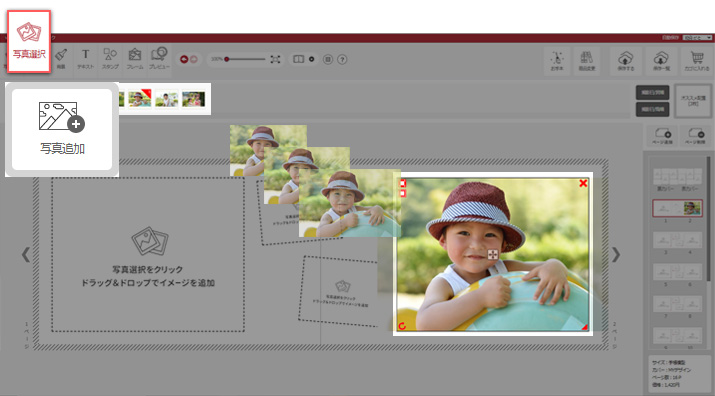This screenshot has height=396, width=715.
Task: Click the オススメ配置 recommended layout button
Action: click(x=693, y=101)
